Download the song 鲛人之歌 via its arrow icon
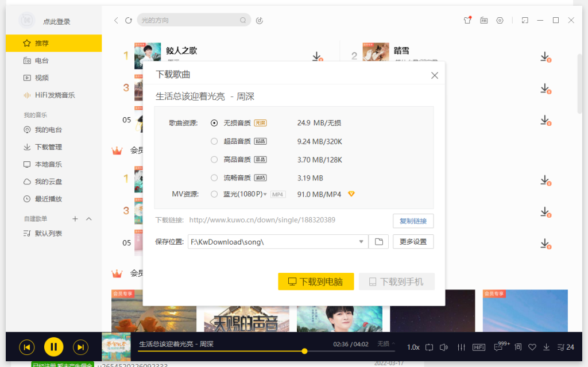This screenshot has height=367, width=588. pos(317,57)
